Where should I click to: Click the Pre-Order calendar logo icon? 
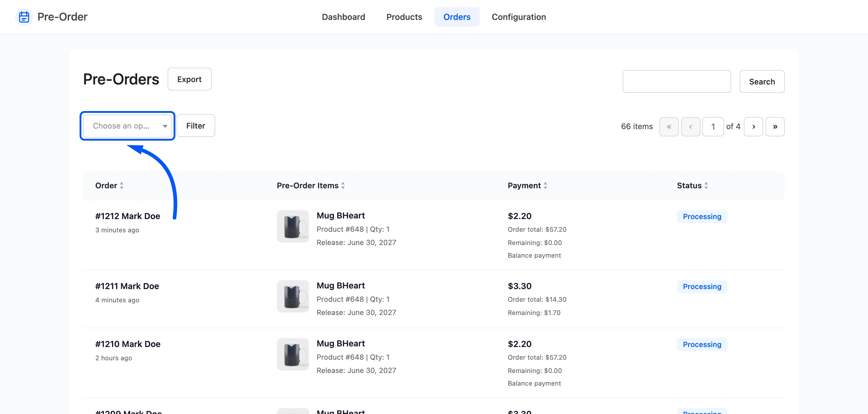[x=24, y=17]
